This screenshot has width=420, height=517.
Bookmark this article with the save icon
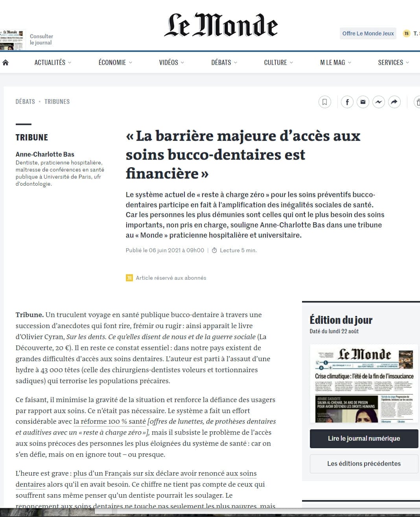[324, 102]
